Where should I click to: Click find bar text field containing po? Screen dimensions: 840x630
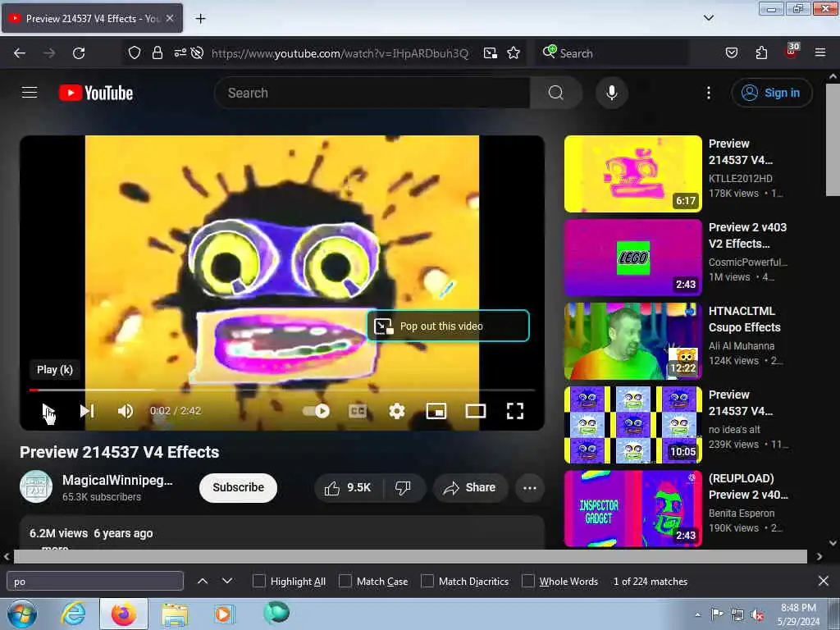(95, 582)
